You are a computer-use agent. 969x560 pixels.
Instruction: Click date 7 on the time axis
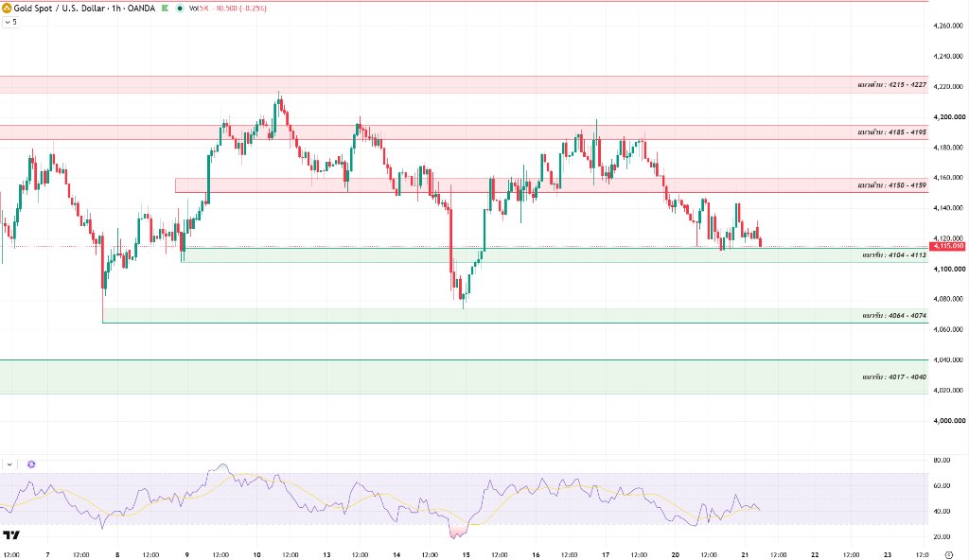(47, 555)
